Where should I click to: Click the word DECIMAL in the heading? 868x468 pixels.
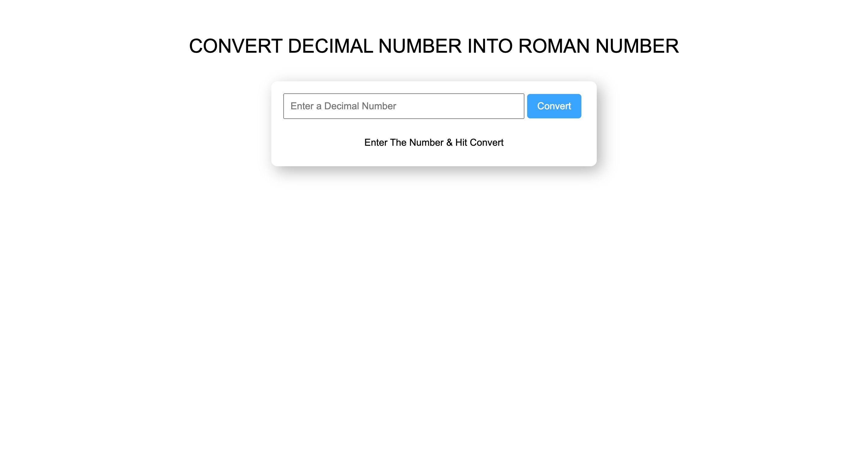pyautogui.click(x=330, y=46)
